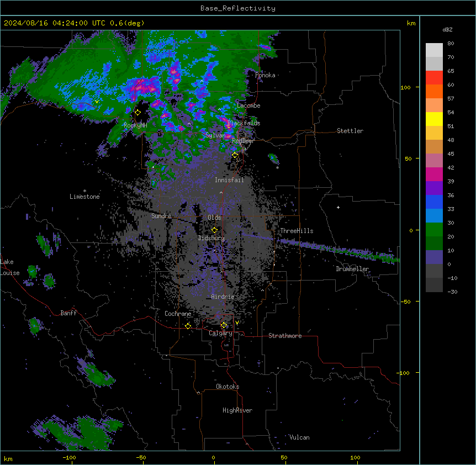
Task: Select the -50 tick label on the vertical km axis
Action: [405, 302]
